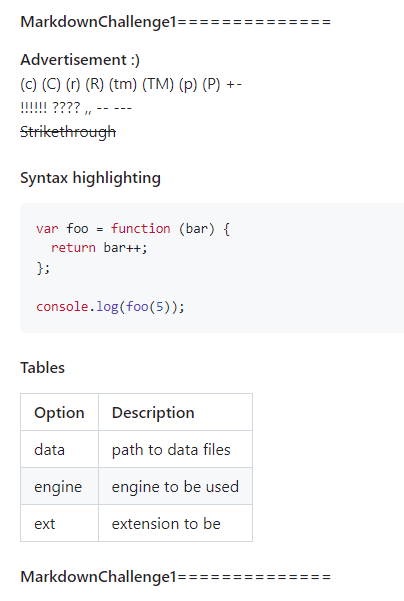
Task: Click the Advertisement :) heading
Action: coord(80,60)
